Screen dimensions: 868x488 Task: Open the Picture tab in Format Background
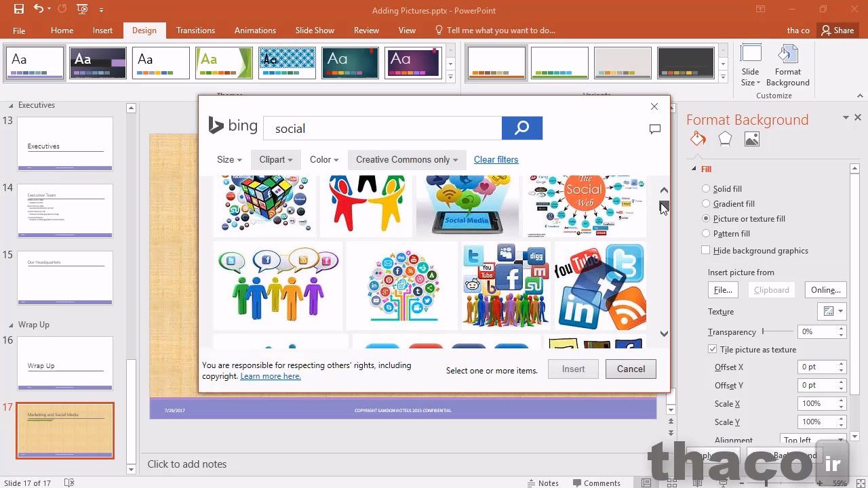click(x=751, y=139)
